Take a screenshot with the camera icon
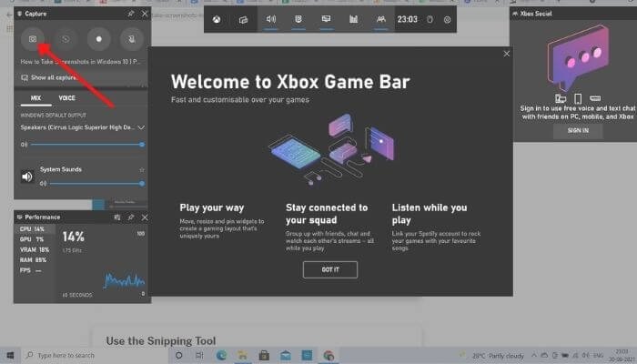Screen dimensions: 637x364 (33, 39)
